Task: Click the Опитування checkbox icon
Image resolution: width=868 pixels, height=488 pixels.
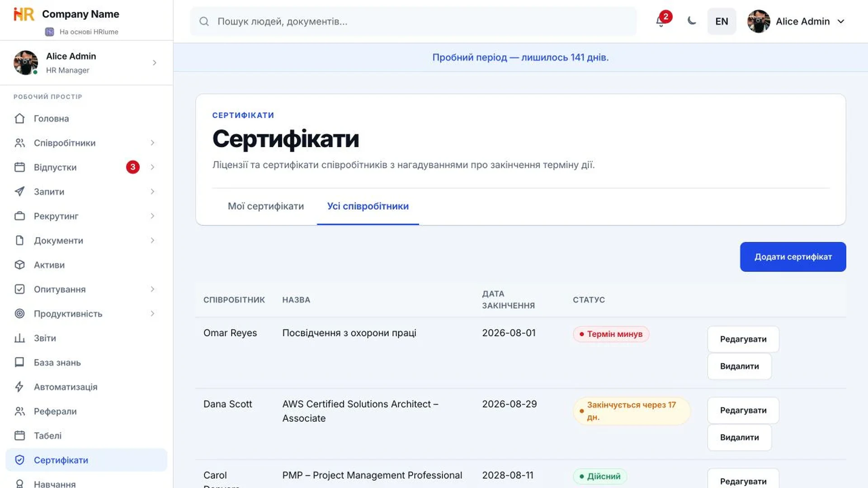Action: (19, 289)
